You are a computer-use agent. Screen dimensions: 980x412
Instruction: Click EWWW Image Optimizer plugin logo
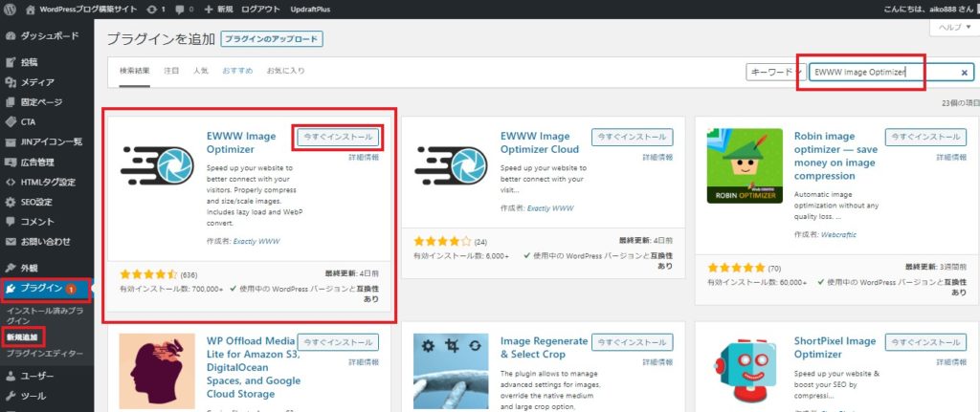click(x=159, y=164)
